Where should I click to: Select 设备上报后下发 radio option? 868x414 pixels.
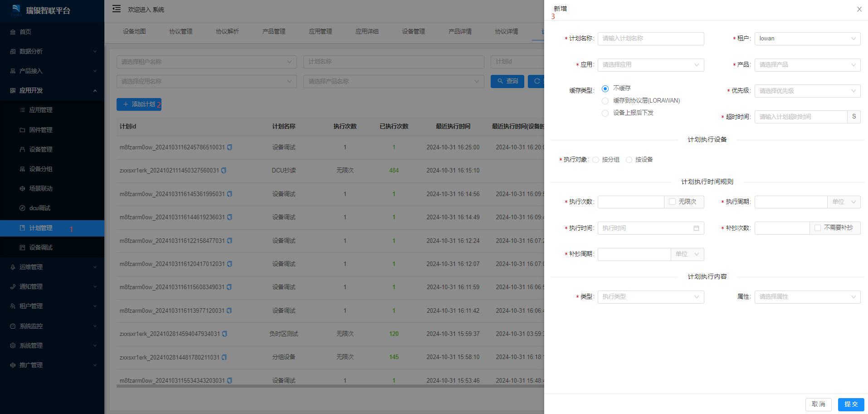(605, 113)
